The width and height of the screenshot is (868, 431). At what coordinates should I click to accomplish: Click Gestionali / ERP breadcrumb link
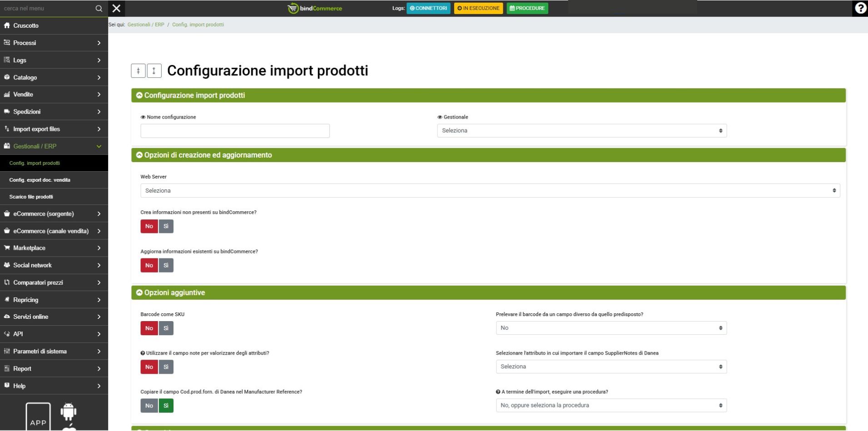click(146, 25)
